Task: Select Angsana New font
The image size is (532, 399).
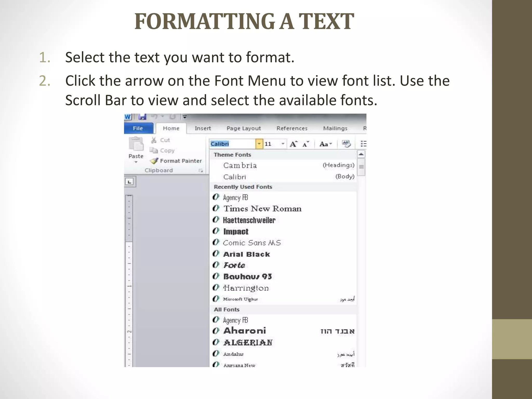Action: point(283,364)
